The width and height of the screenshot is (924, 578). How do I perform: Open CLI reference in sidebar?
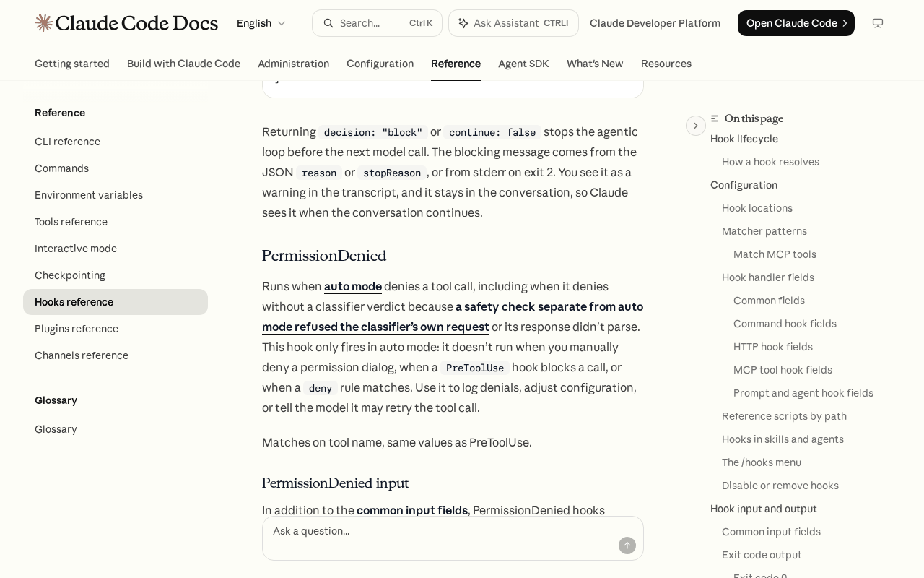tap(115, 142)
